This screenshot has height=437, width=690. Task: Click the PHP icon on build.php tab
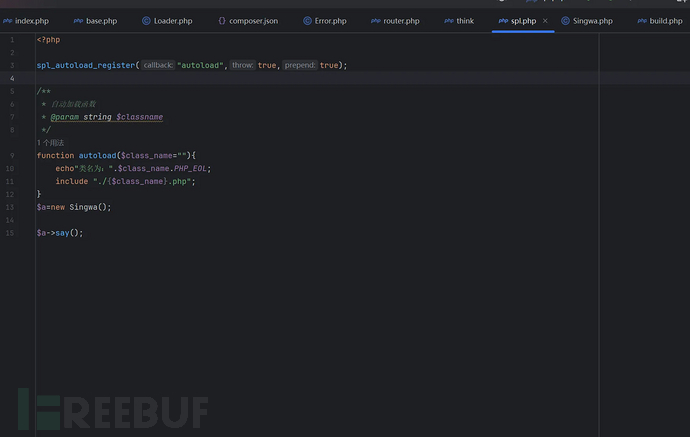pyautogui.click(x=641, y=20)
